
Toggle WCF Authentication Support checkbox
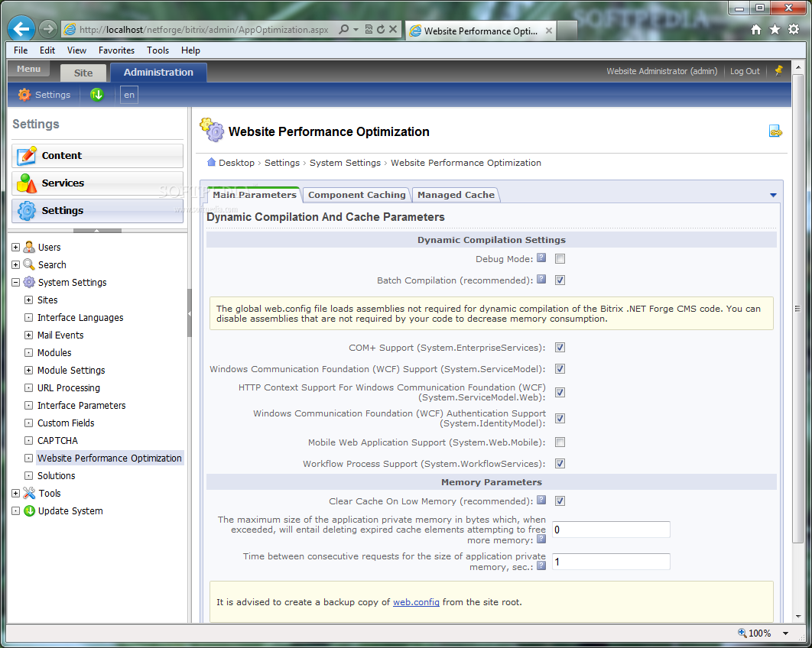click(560, 418)
